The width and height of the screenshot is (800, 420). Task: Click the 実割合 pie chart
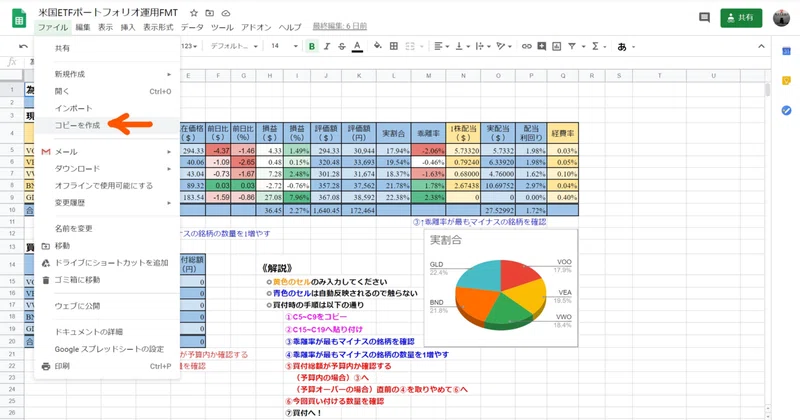coord(501,288)
